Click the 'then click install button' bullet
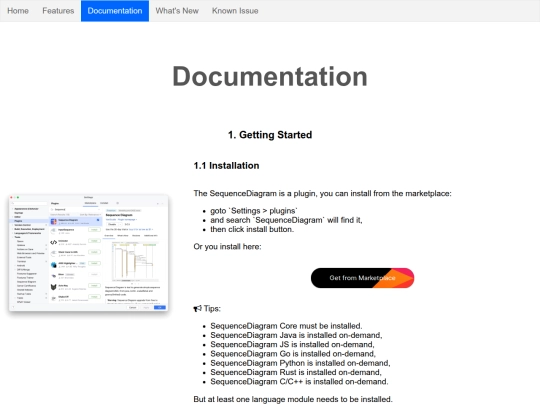This screenshot has height=405, width=540. (252, 229)
